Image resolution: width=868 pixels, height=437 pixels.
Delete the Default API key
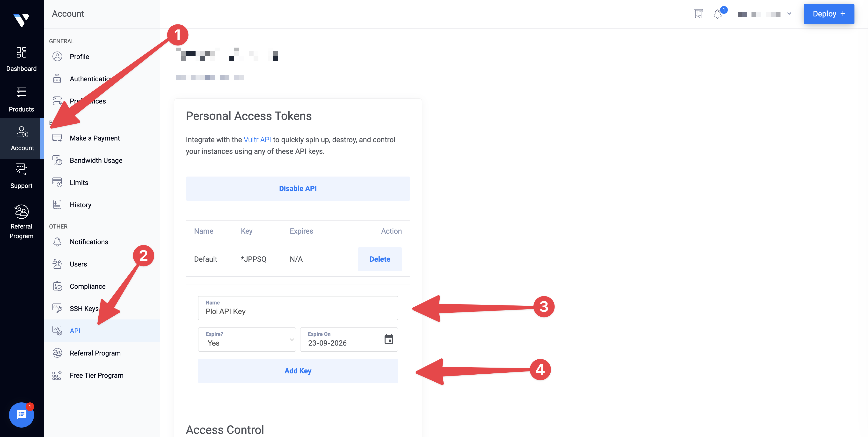(x=379, y=259)
